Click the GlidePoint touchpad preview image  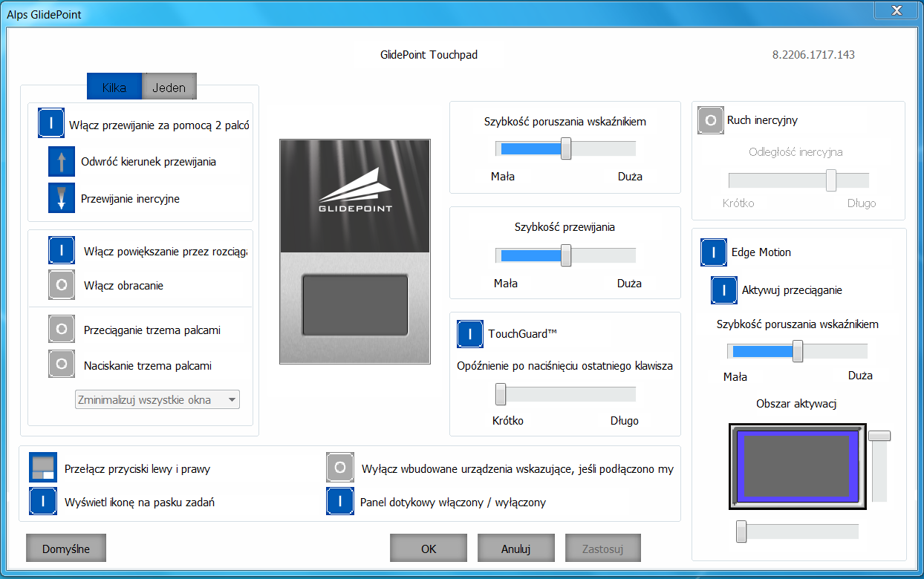click(355, 252)
